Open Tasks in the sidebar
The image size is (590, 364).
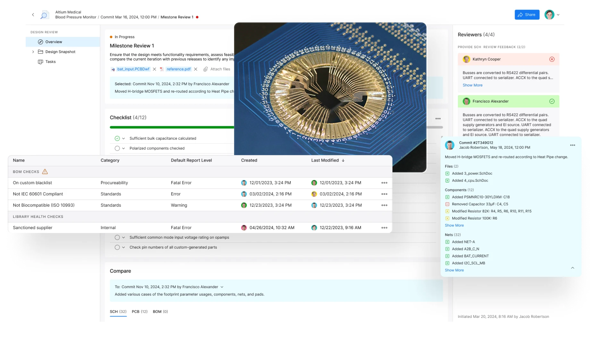click(x=47, y=62)
